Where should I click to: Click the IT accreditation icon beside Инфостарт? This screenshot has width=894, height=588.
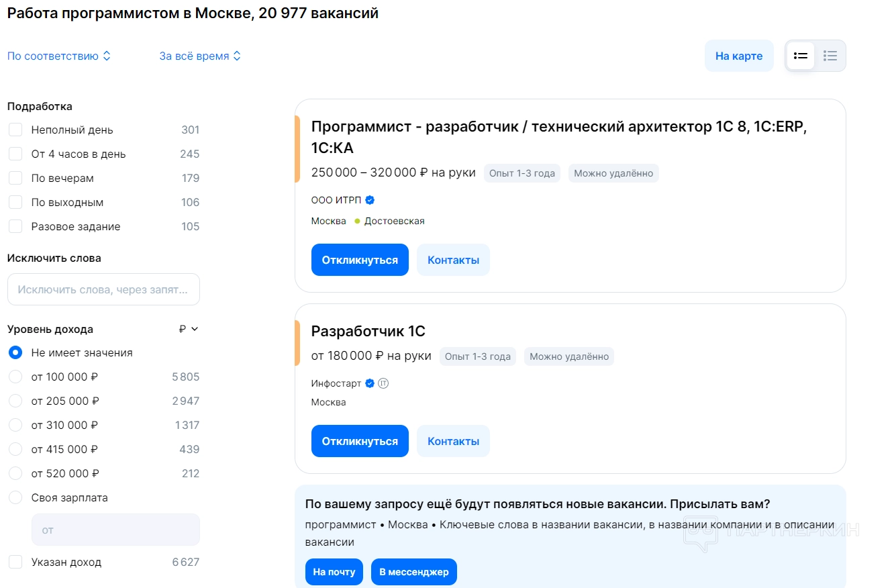(383, 383)
